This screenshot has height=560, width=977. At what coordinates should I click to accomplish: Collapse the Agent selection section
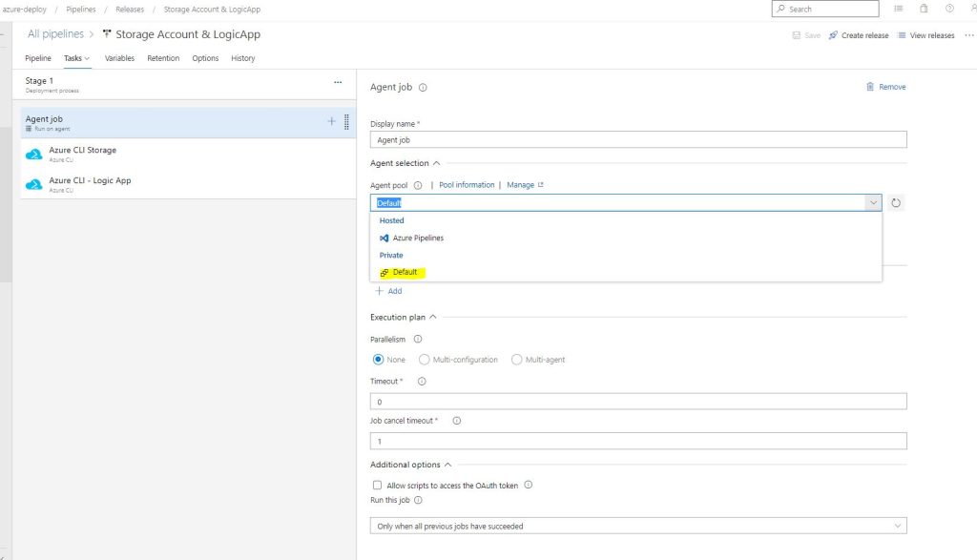(x=437, y=163)
